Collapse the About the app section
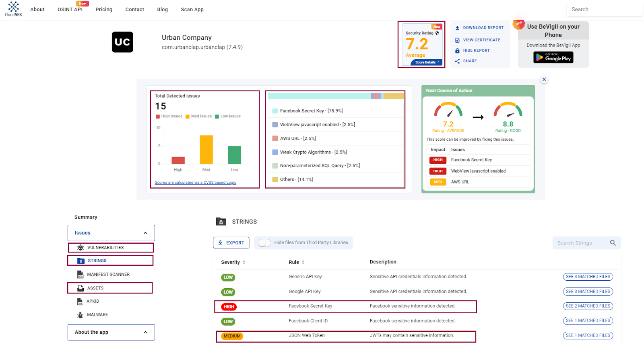The height and width of the screenshot is (343, 644). click(145, 333)
